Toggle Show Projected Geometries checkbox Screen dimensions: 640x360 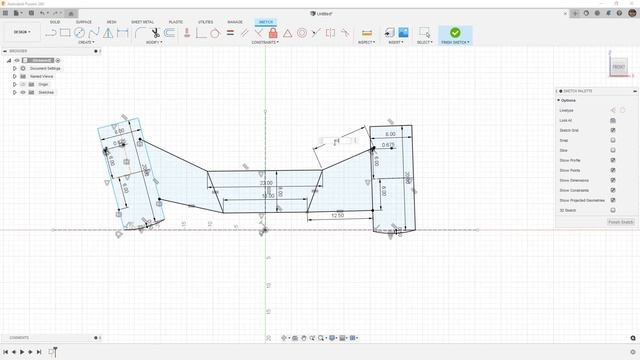(613, 200)
